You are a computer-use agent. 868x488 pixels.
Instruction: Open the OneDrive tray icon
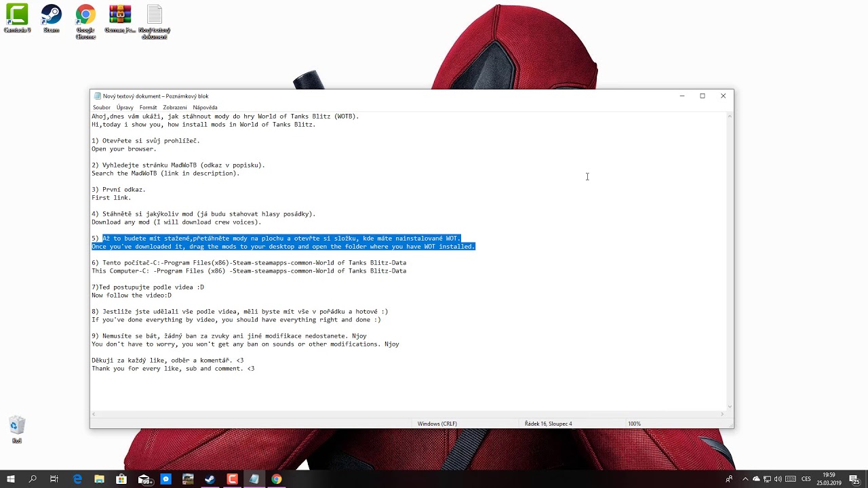point(757,479)
